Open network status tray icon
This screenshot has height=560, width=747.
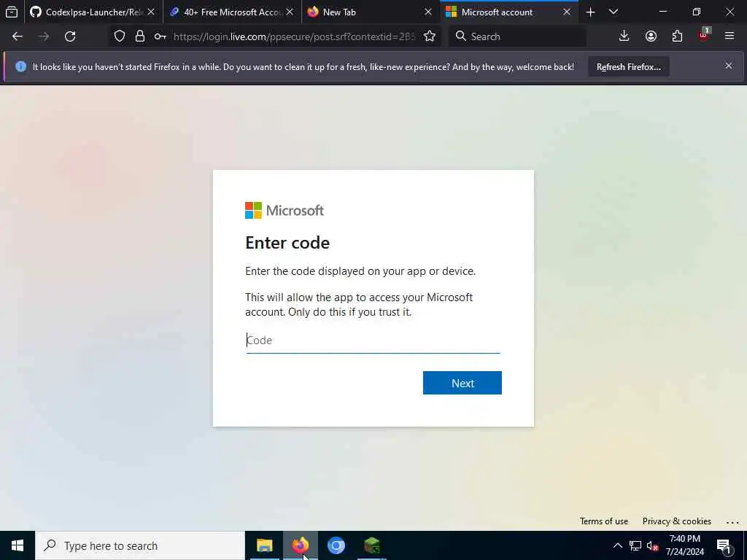pos(635,545)
